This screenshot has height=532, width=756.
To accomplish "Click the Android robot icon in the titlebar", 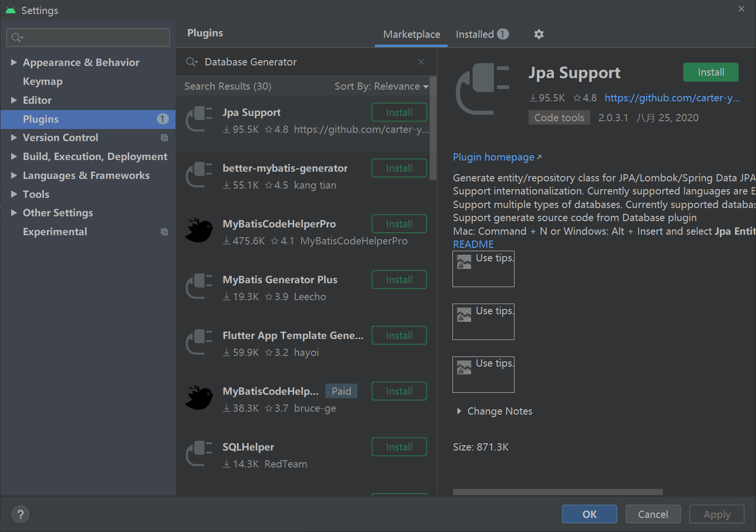I will pyautogui.click(x=10, y=10).
